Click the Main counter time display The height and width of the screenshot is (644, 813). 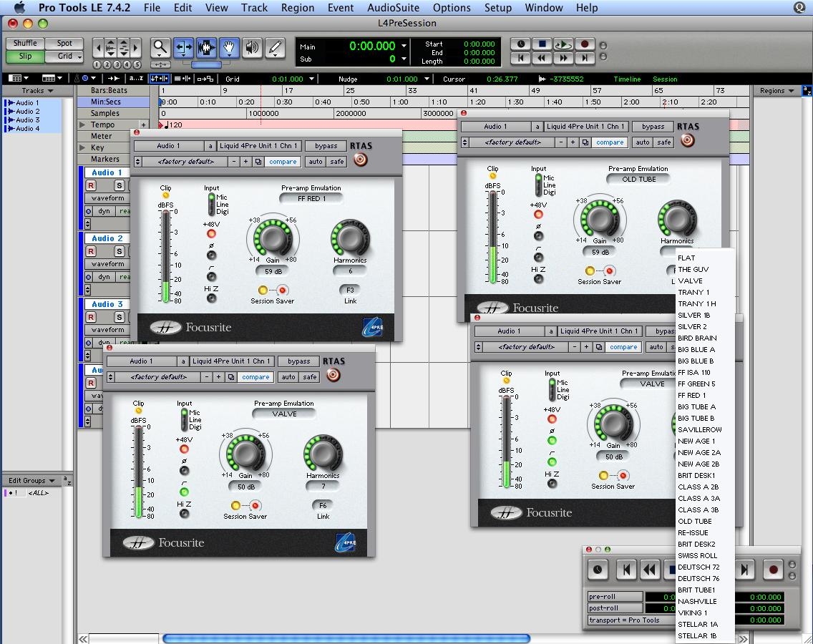[x=372, y=46]
